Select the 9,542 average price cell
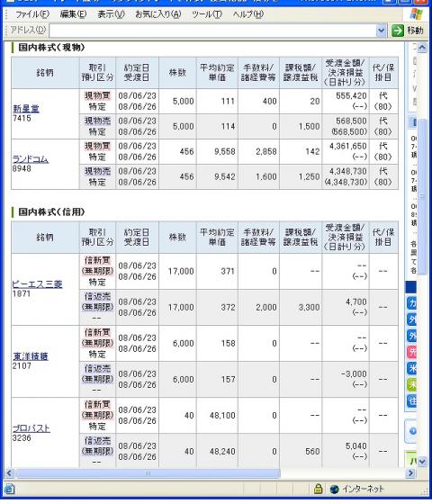 (x=217, y=176)
